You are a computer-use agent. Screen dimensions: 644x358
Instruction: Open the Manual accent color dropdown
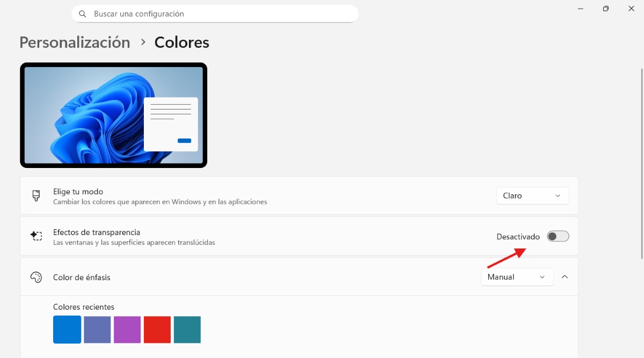(x=516, y=276)
